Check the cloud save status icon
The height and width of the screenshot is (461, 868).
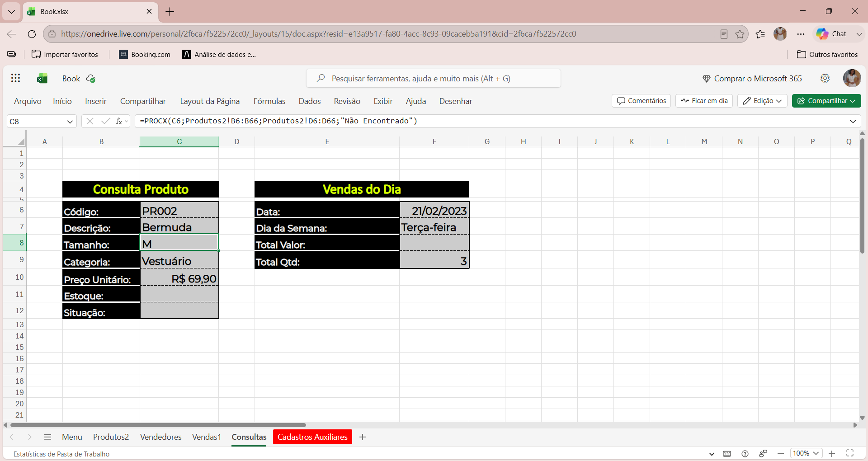coord(91,79)
